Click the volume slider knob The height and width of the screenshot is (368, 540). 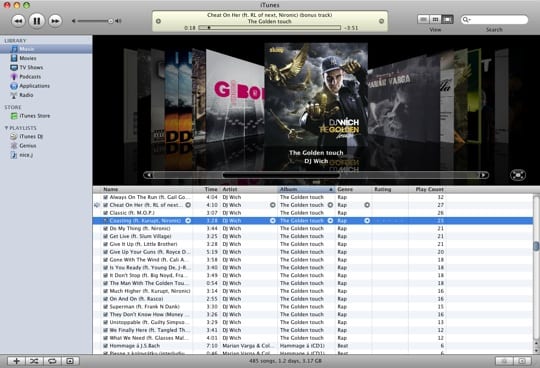tap(110, 21)
